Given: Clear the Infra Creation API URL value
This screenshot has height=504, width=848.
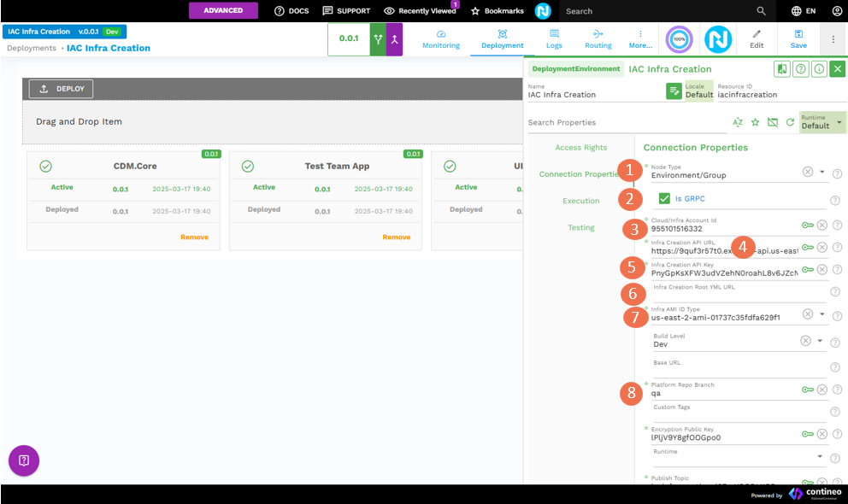Looking at the screenshot, I should tap(821, 248).
